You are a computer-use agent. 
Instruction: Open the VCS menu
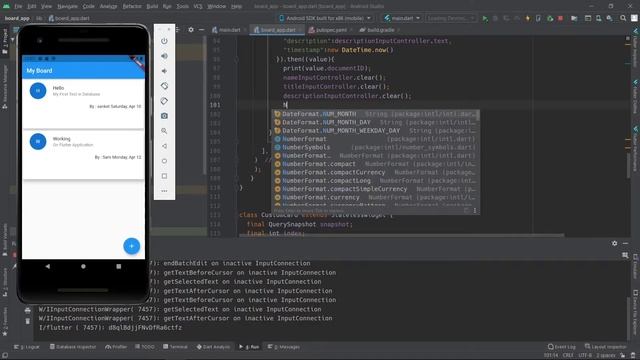(x=198, y=6)
